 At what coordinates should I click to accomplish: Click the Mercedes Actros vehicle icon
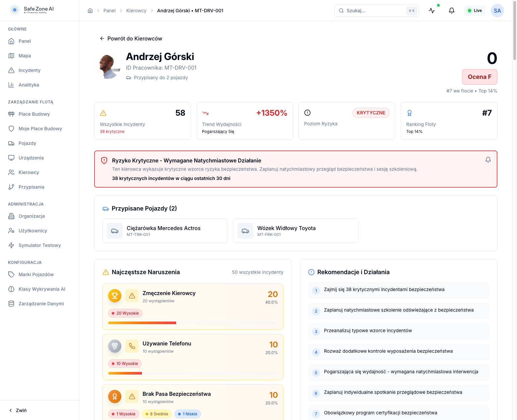115,231
